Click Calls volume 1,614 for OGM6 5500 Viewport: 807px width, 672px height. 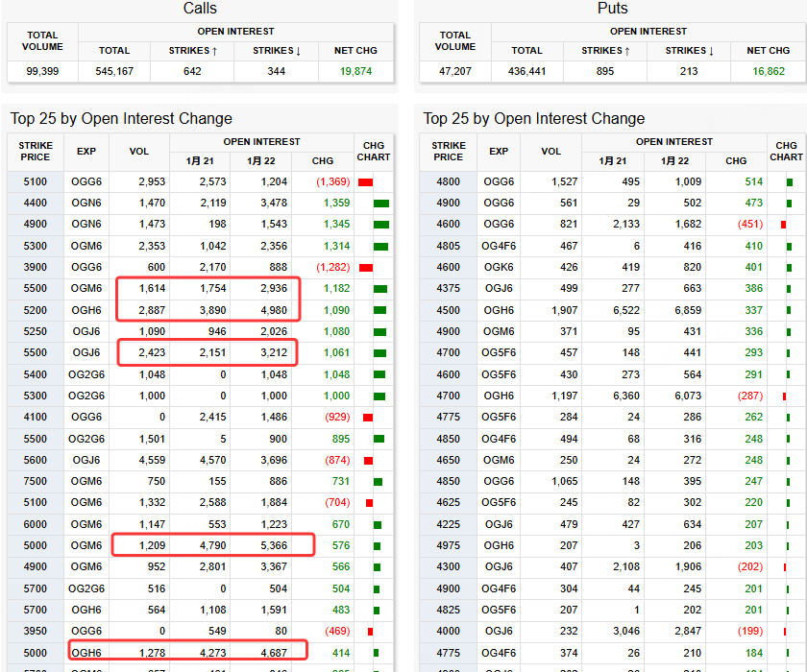coord(153,288)
